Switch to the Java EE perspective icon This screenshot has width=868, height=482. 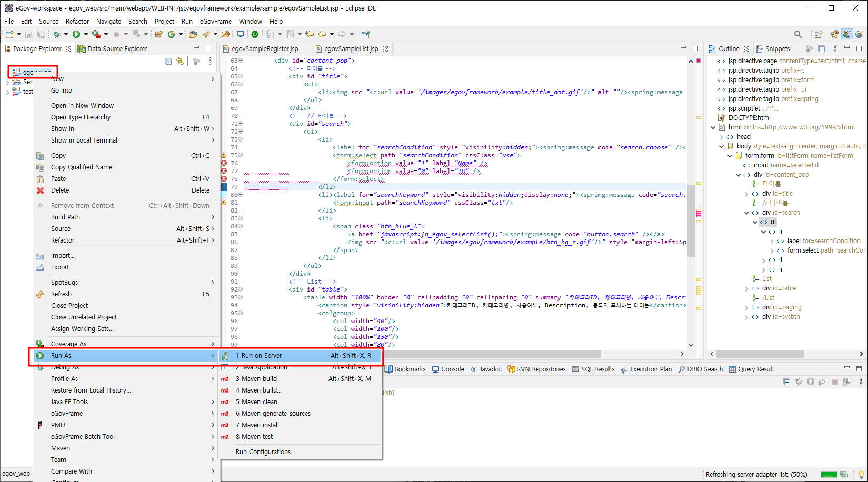(835, 34)
